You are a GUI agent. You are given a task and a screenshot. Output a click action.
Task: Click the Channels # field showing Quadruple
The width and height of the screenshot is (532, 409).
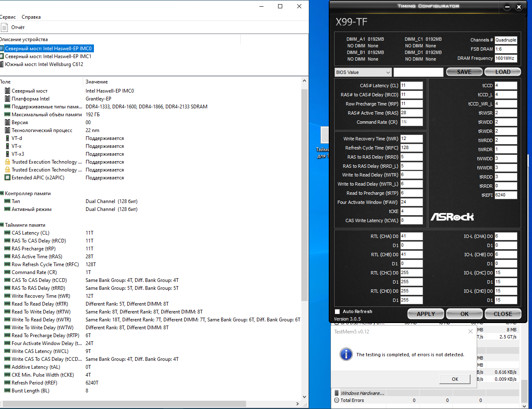click(x=506, y=40)
